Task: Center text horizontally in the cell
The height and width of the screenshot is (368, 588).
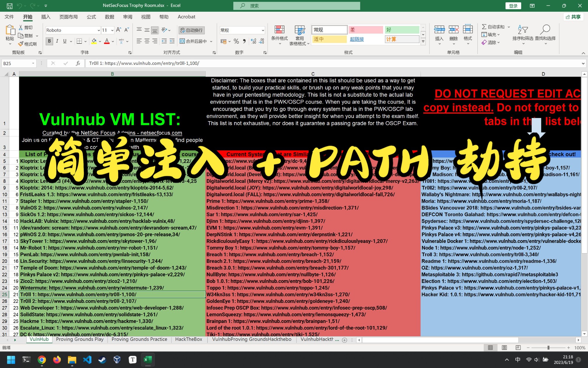Action: click(x=147, y=41)
